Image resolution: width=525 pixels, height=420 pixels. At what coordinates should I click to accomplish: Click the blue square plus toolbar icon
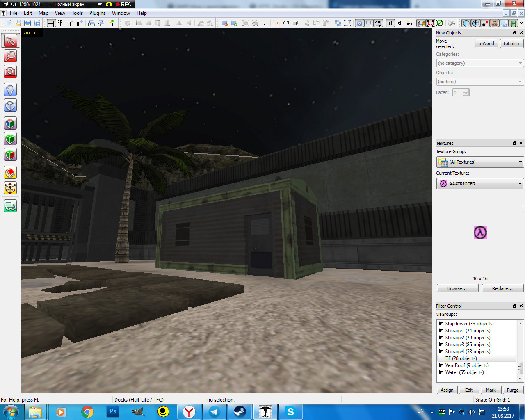[234, 23]
